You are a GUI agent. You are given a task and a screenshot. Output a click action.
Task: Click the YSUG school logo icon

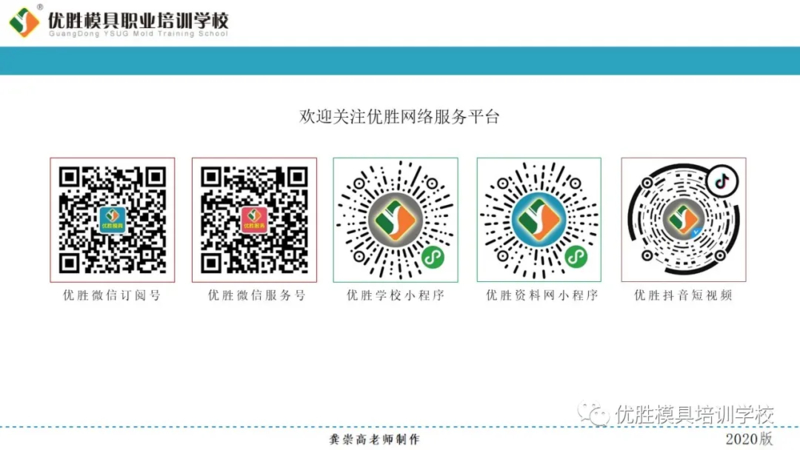pyautogui.click(x=24, y=22)
